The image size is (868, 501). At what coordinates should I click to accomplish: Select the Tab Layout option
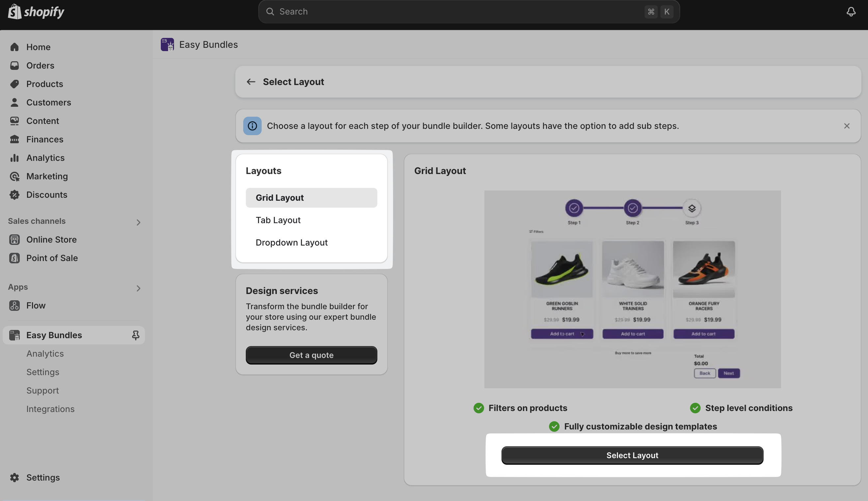pos(278,220)
